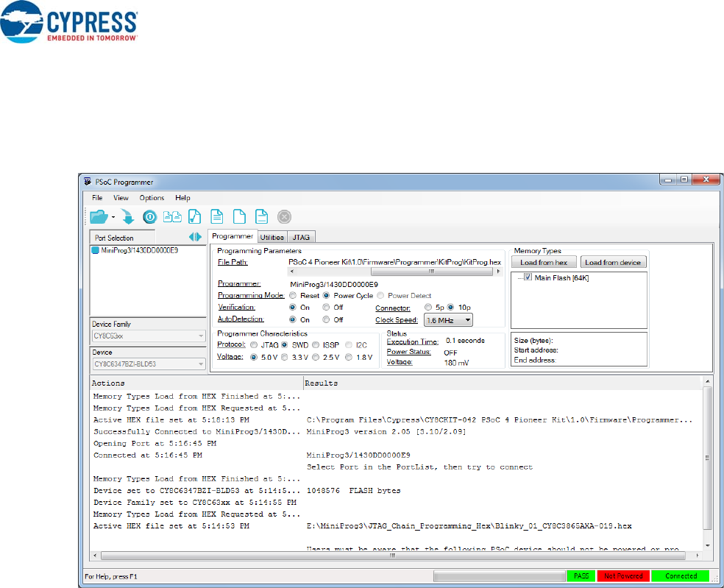Screen dimensions: 724x588
Task: Click the Program download arrow icon
Action: (128, 216)
